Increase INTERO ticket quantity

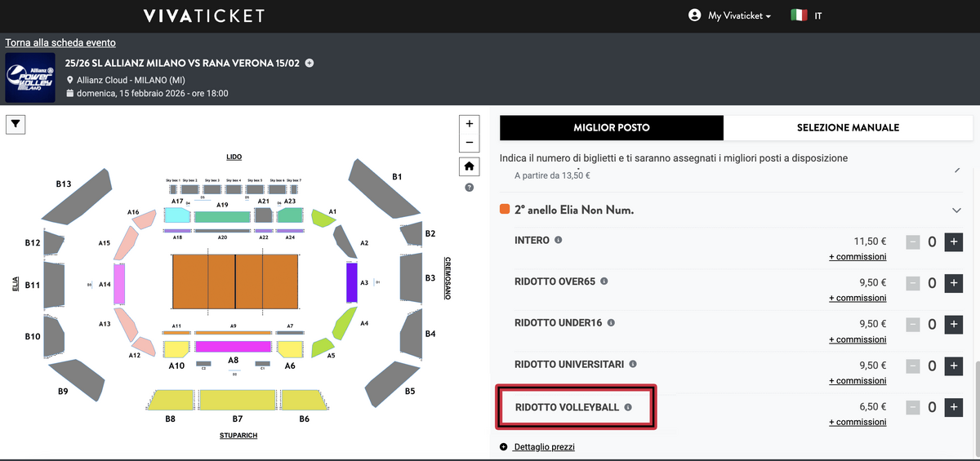click(953, 242)
